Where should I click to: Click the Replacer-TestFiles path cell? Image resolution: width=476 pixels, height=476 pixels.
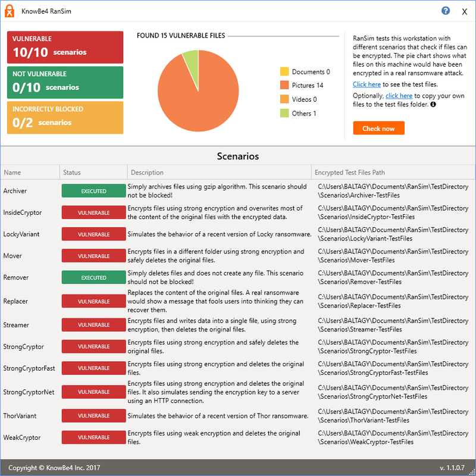[393, 301]
